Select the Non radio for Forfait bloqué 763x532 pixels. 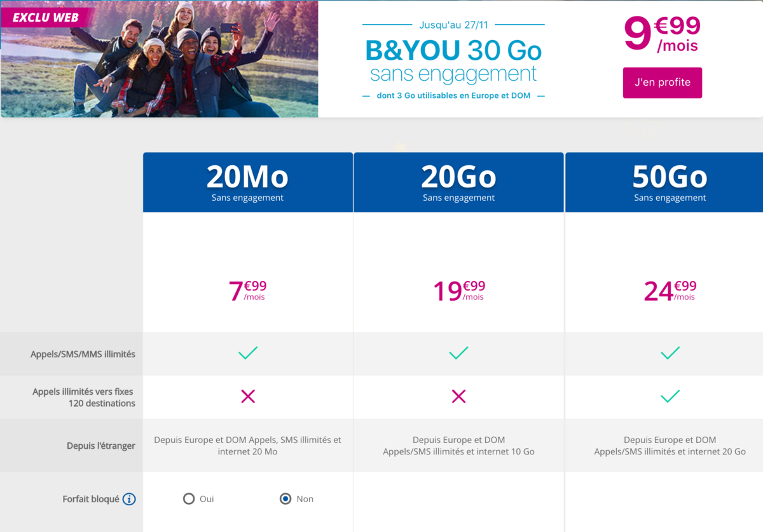tap(285, 499)
